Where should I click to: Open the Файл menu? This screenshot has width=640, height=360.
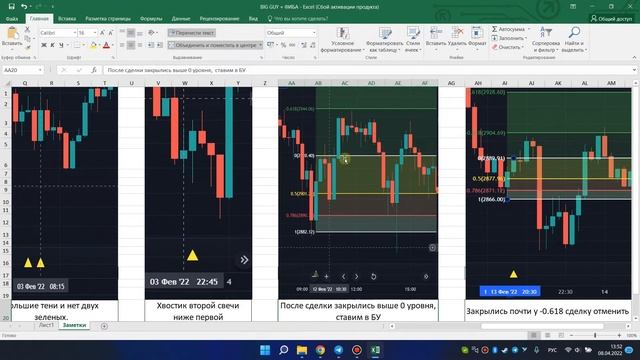[x=12, y=19]
